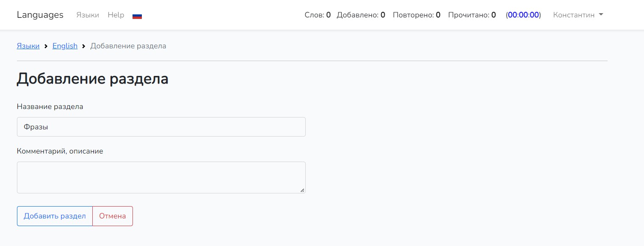Click inside the Комментарий, описание textarea

click(161, 177)
